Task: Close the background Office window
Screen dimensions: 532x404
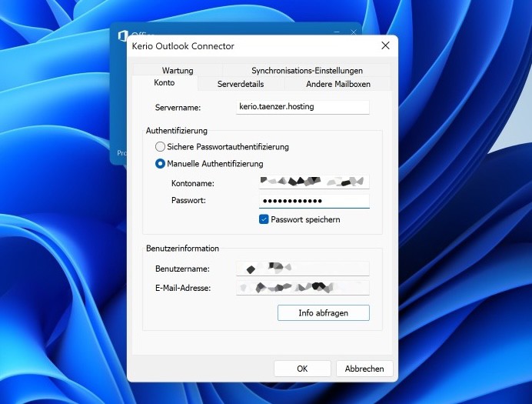Action: pos(354,32)
